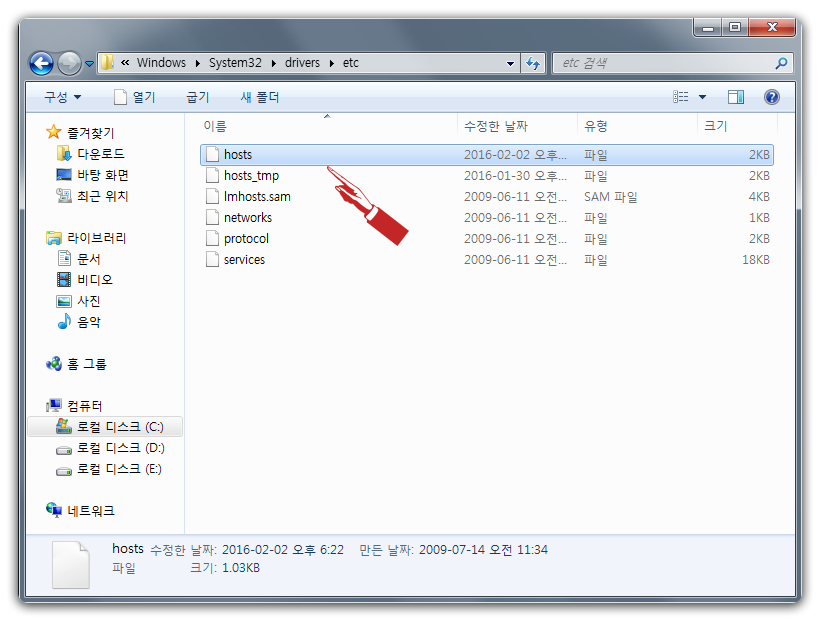
Task: Click 열기 to open selected file
Action: 135,97
